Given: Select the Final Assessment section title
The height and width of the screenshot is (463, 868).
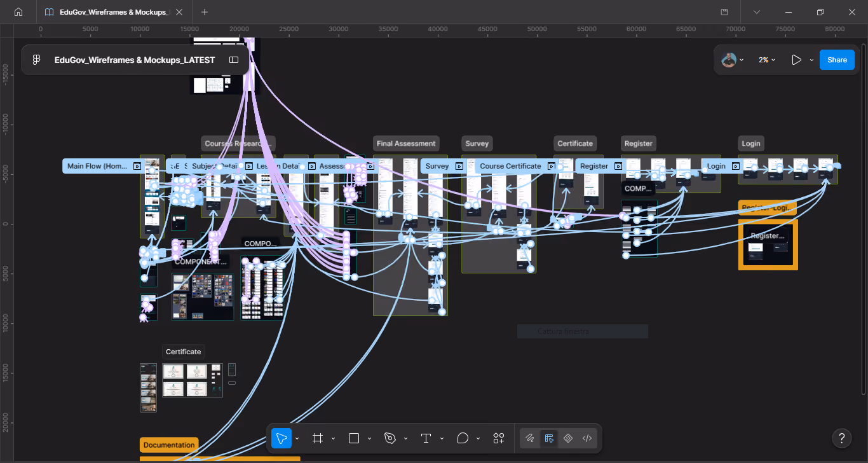Looking at the screenshot, I should point(406,143).
